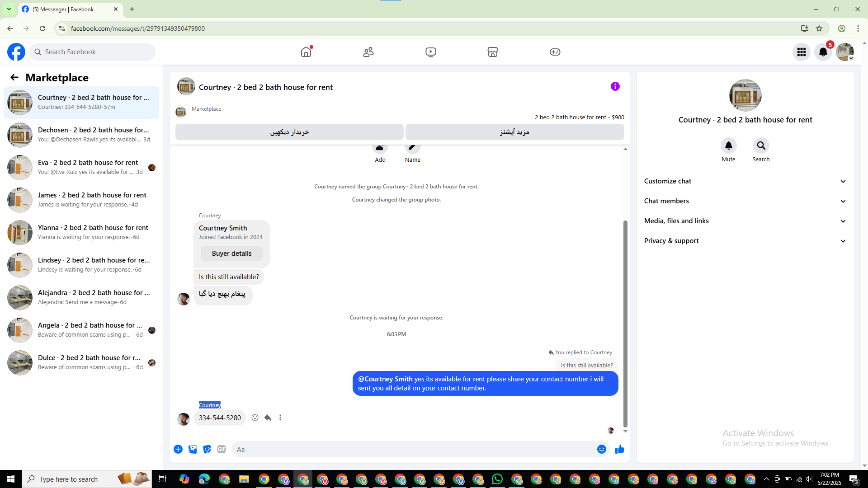The width and height of the screenshot is (868, 488).
Task: Open Task View on the taskbar
Action: click(163, 479)
